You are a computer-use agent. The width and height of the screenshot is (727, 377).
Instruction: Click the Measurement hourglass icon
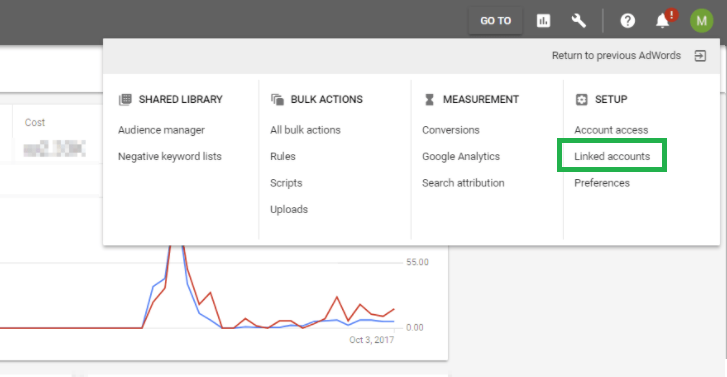click(429, 99)
